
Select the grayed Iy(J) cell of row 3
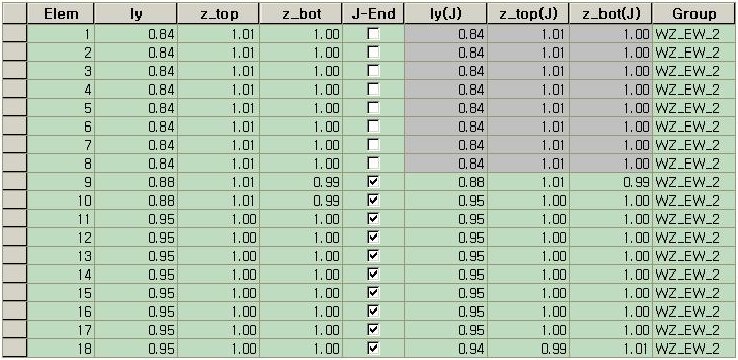coord(445,71)
